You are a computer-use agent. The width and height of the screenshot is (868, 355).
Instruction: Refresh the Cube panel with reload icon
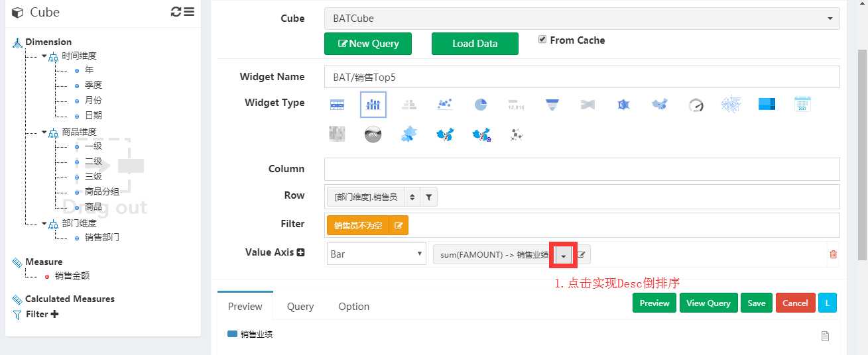(x=176, y=12)
